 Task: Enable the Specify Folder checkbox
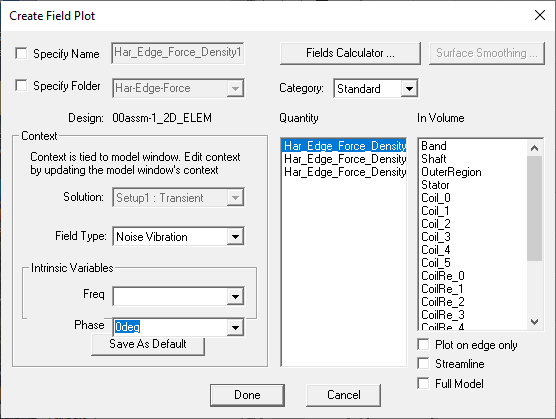[21, 85]
